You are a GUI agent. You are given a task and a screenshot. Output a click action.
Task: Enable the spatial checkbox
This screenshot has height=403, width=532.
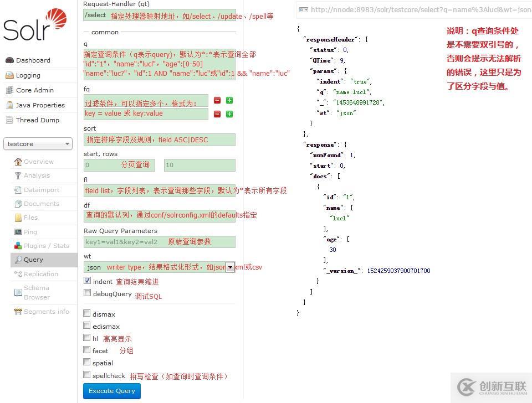click(87, 362)
